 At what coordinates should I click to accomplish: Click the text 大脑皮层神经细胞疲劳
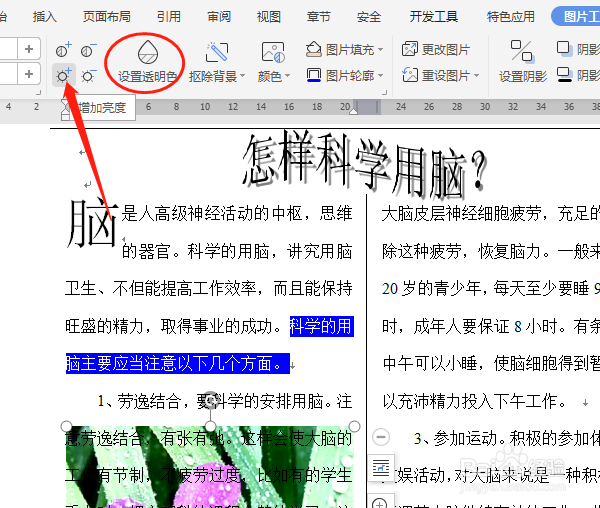(461, 213)
